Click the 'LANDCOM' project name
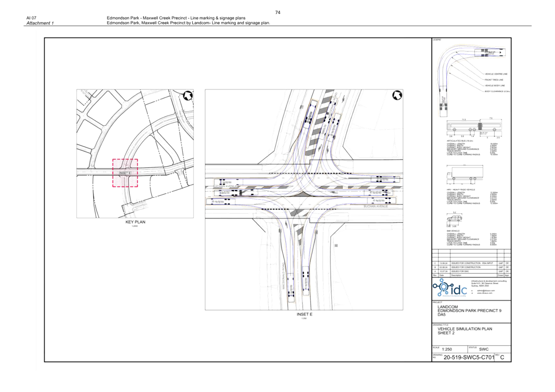The height and width of the screenshot is (392, 555). 447,307
